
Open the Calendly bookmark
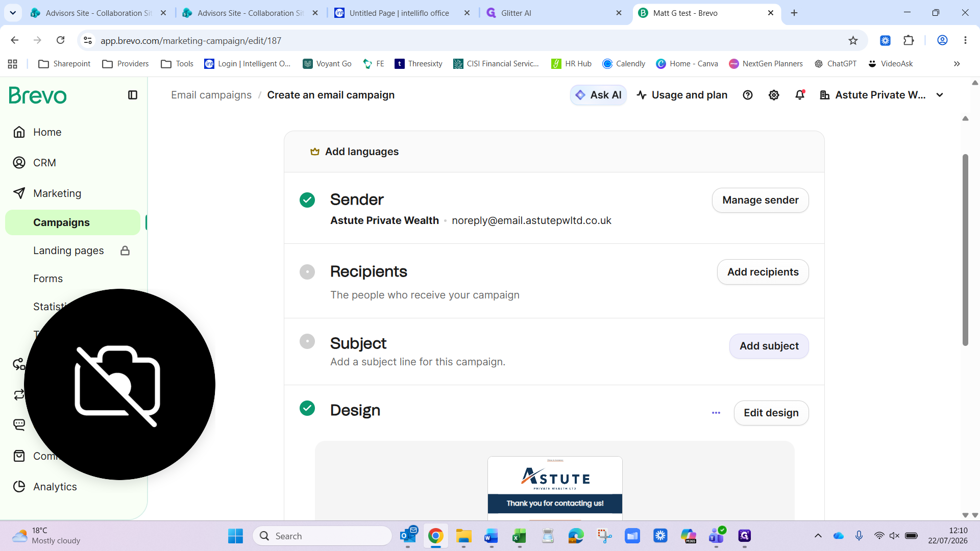tap(624, 64)
